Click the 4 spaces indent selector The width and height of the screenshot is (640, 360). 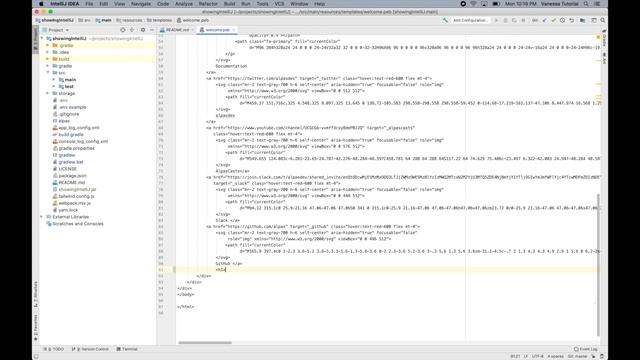click(x=556, y=356)
